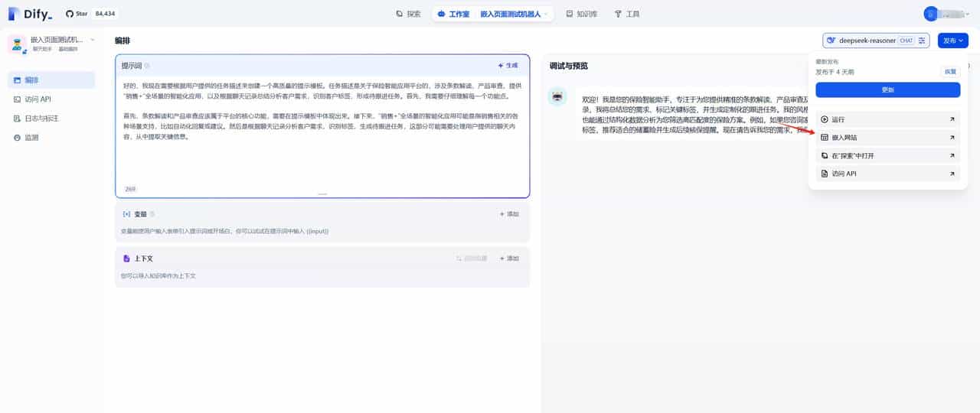Click the 调试与预览 heading
Viewport: 980px width, 413px height.
point(569,66)
